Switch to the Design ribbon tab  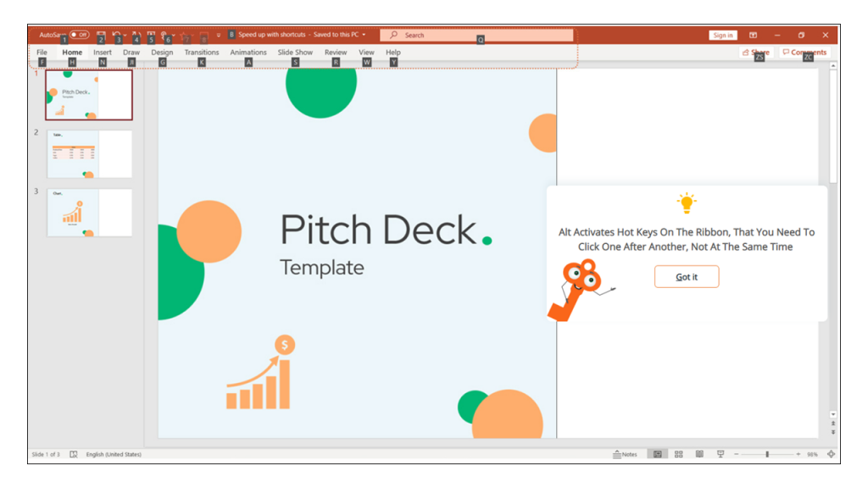pyautogui.click(x=161, y=52)
